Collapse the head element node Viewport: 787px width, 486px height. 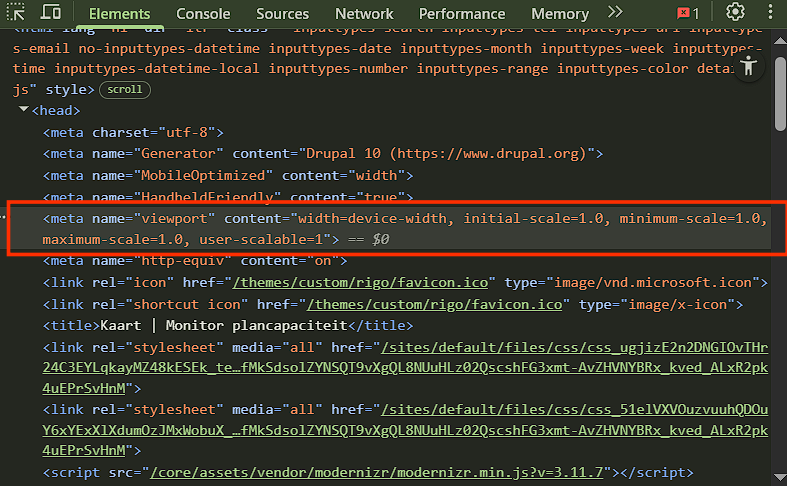click(x=24, y=110)
